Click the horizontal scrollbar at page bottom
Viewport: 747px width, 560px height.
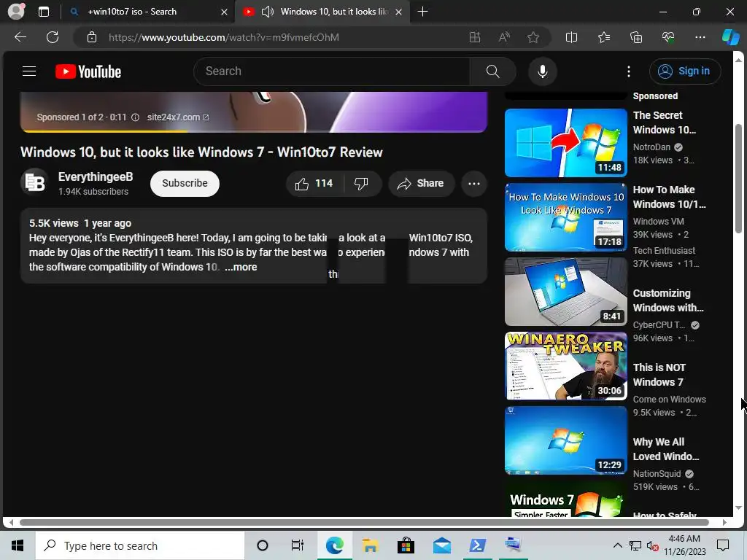point(364,522)
